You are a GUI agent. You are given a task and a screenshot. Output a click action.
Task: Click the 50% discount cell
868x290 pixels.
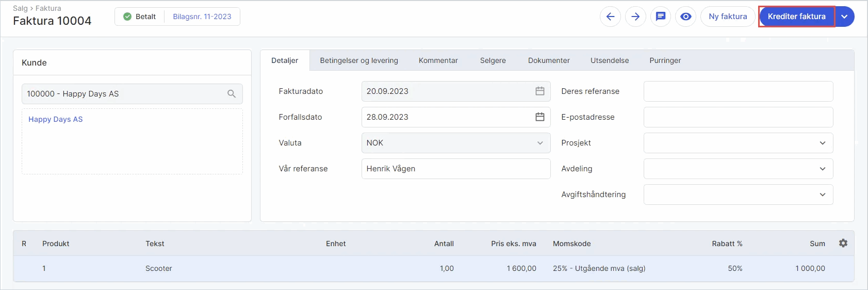point(735,268)
